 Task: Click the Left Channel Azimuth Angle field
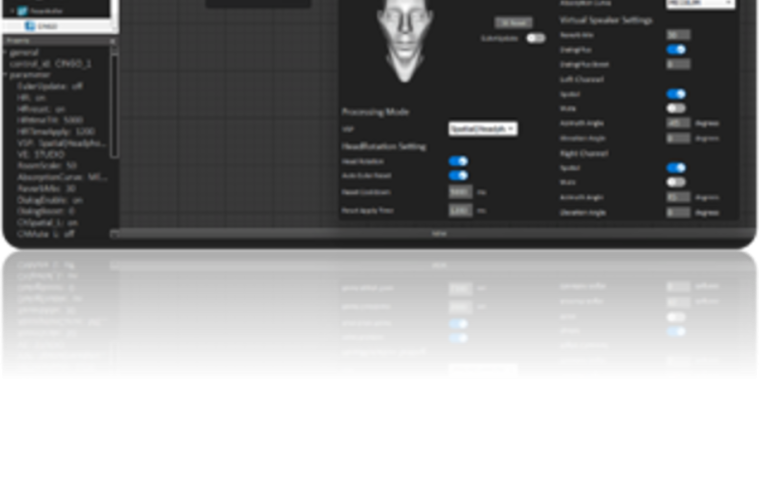tap(678, 123)
